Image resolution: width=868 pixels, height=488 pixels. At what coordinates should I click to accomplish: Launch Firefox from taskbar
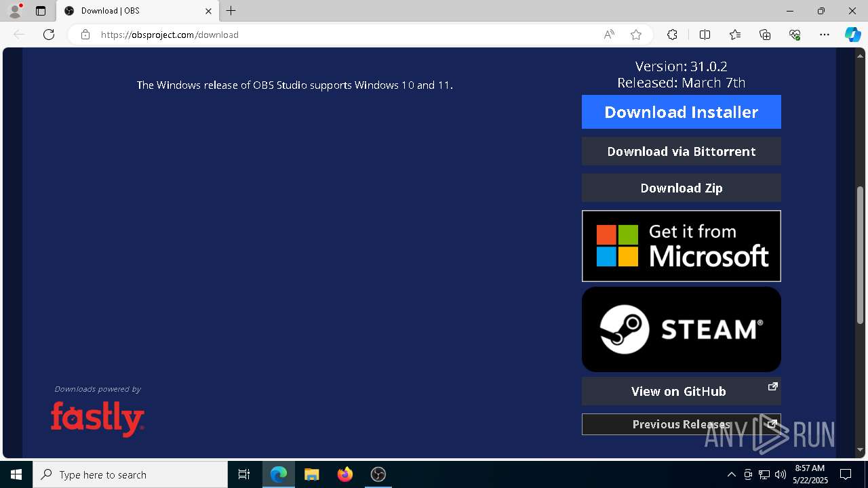[345, 474]
